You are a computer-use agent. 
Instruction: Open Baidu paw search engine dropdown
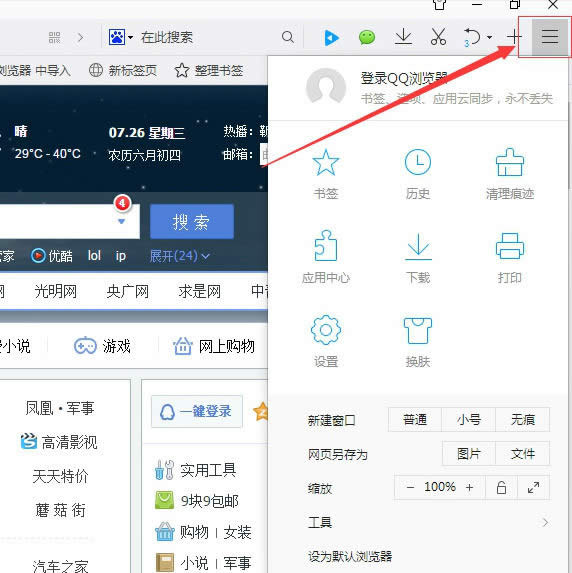tap(121, 37)
